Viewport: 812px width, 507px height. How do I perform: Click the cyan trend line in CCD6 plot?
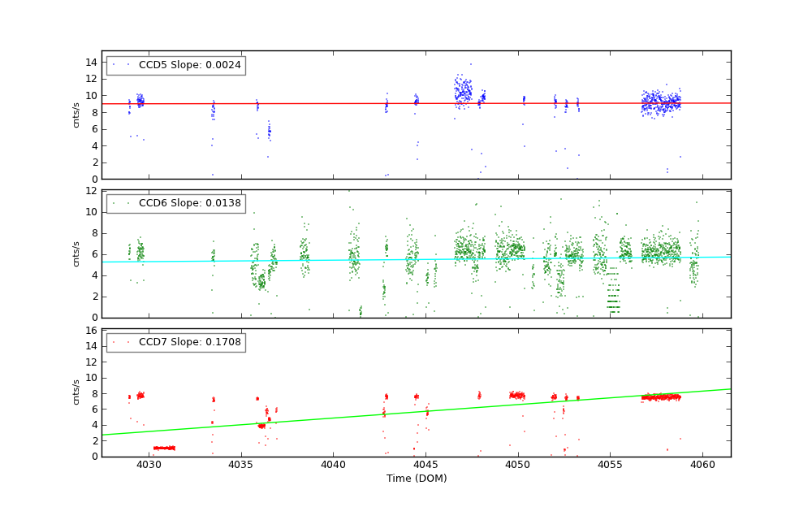[x=325, y=260]
